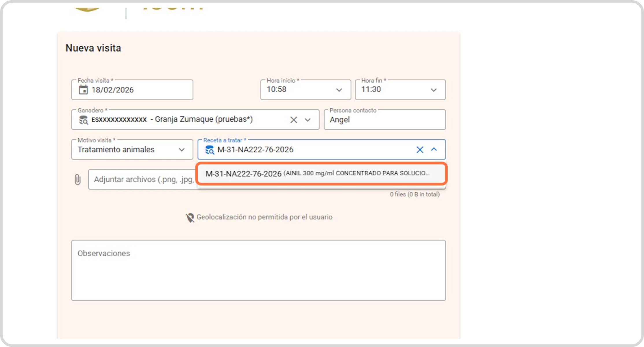Click into the Observaciones text area

(258, 270)
